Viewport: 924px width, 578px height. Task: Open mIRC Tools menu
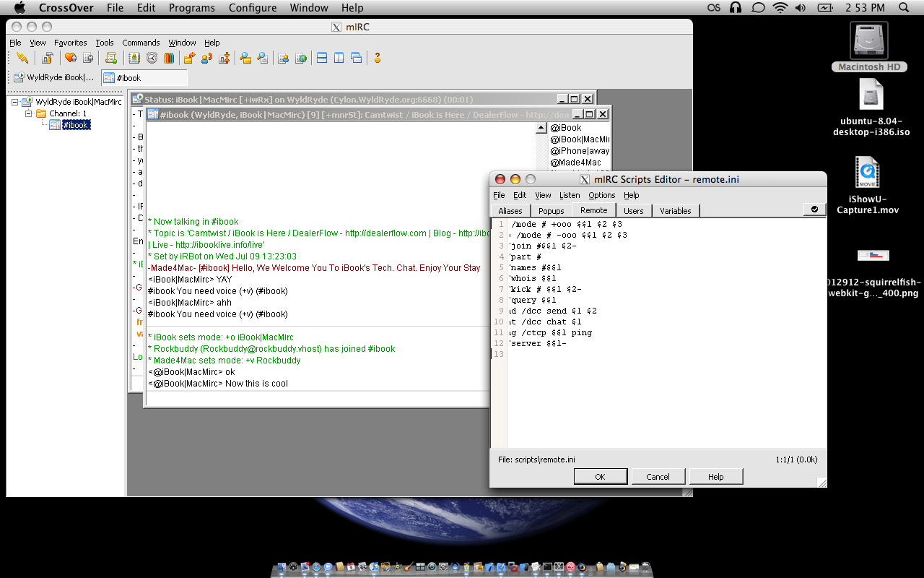click(105, 43)
